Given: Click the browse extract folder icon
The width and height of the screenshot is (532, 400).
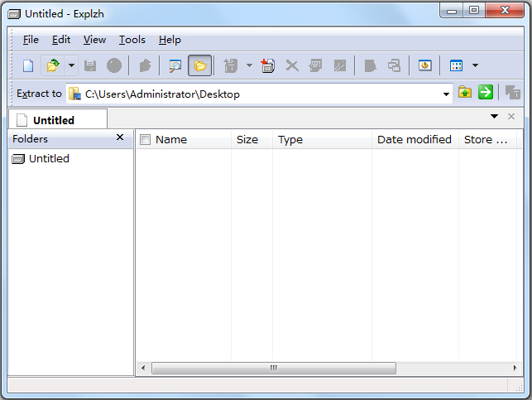Looking at the screenshot, I should pos(465,93).
